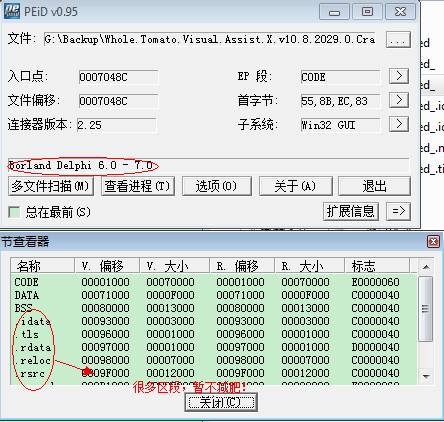
Task: Maximize the PEiD window
Action: [367, 12]
